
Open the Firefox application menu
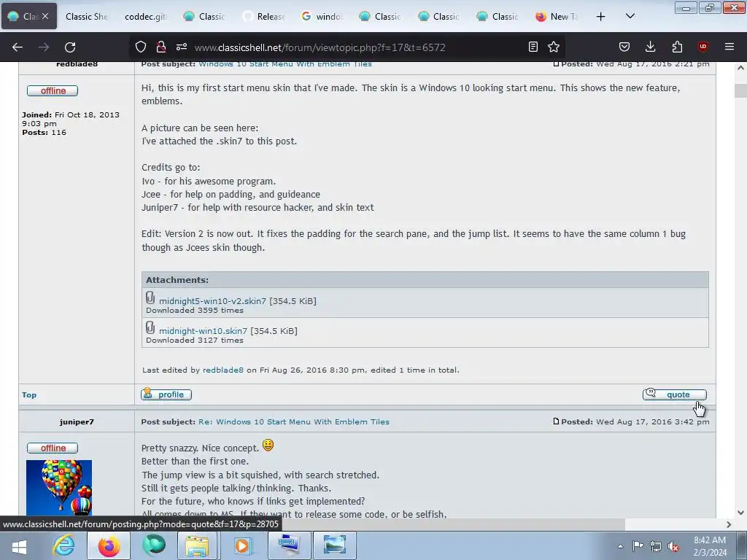(x=729, y=47)
